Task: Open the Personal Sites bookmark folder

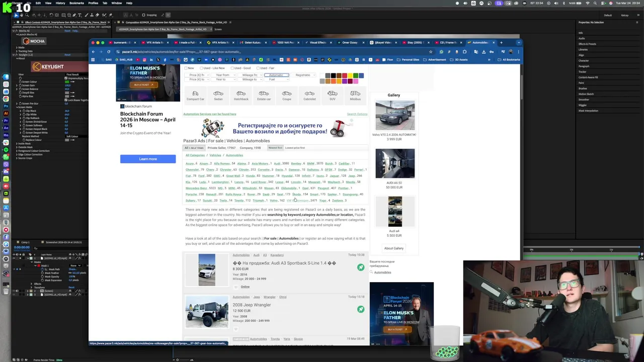Action: 408,60
